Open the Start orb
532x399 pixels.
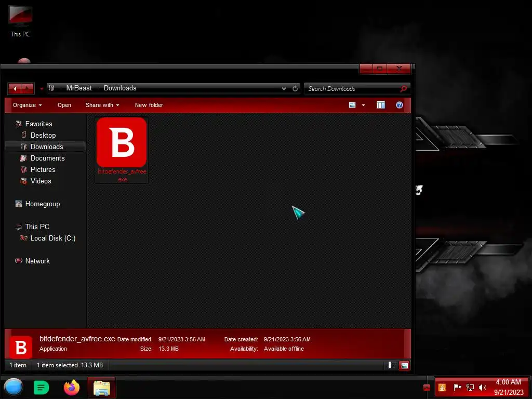coord(13,387)
